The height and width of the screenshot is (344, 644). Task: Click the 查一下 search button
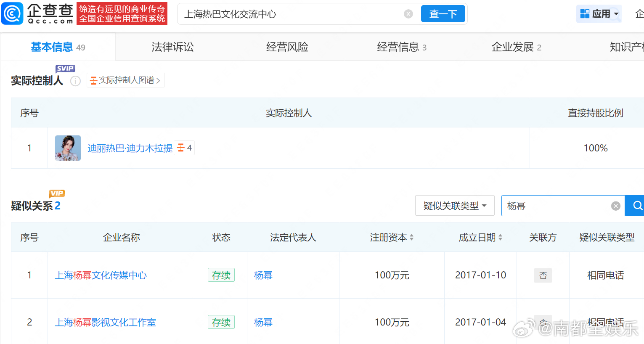(x=443, y=14)
